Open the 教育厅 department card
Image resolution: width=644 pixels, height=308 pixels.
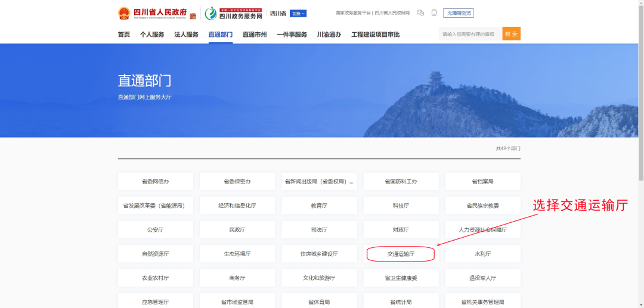319,206
